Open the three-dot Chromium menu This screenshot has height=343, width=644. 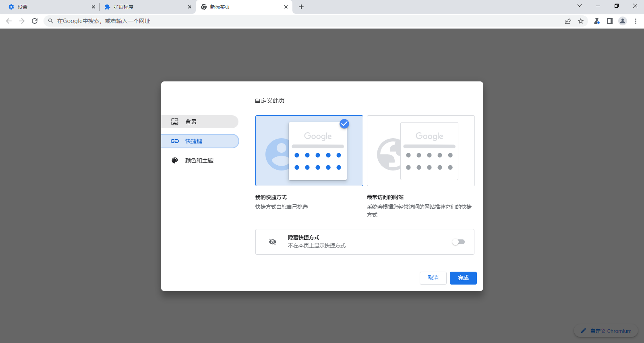(636, 21)
